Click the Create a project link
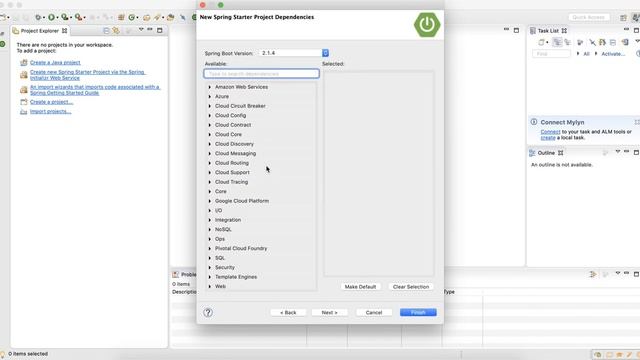 51,102
